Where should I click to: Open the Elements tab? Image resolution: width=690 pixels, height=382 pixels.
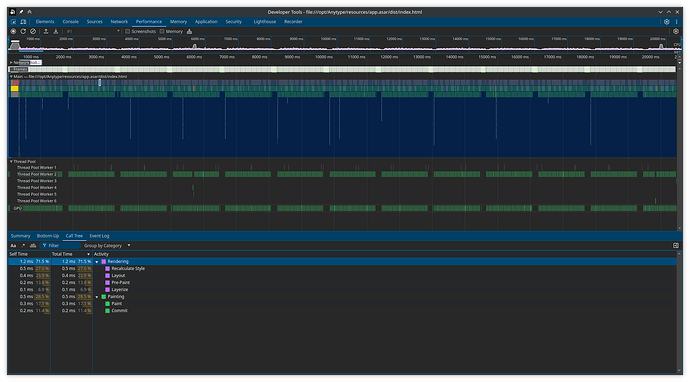click(x=45, y=22)
